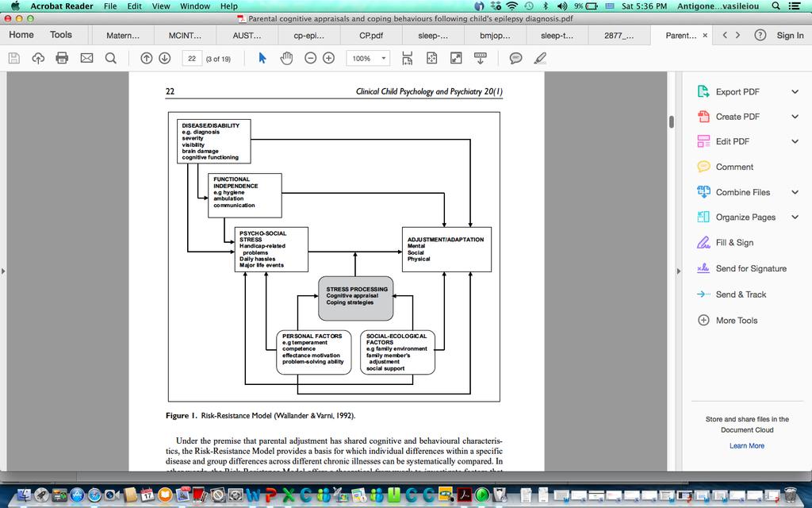Click the Save file icon
812x508 pixels.
(14, 58)
